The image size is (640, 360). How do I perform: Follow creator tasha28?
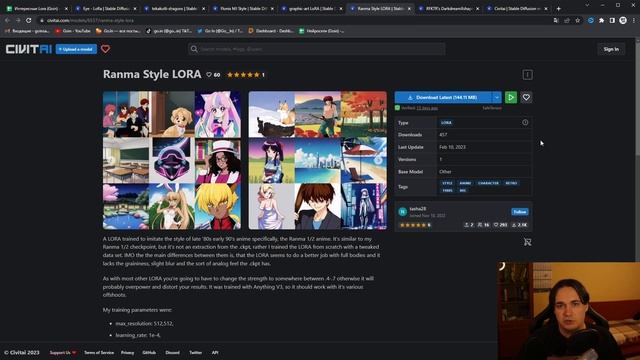pyautogui.click(x=520, y=211)
